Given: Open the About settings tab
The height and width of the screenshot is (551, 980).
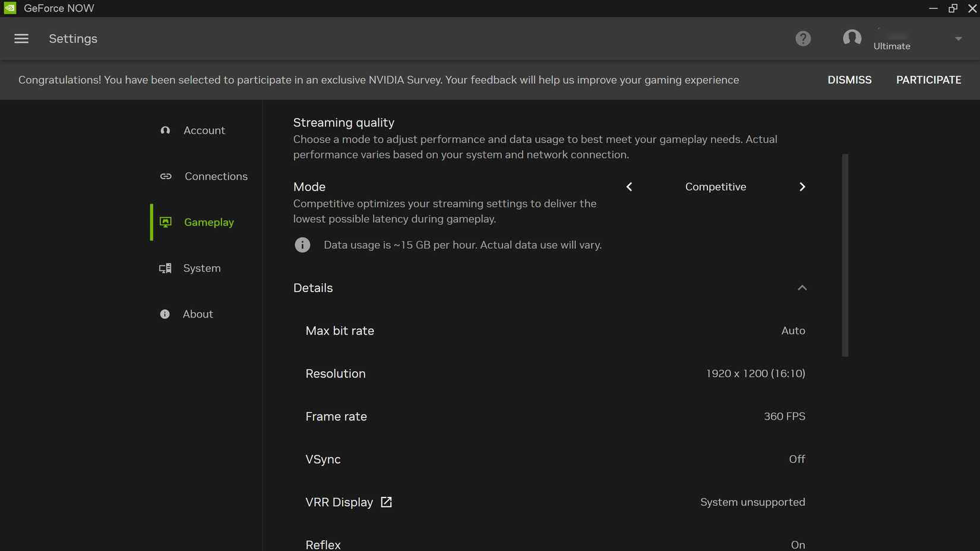Looking at the screenshot, I should [203, 314].
